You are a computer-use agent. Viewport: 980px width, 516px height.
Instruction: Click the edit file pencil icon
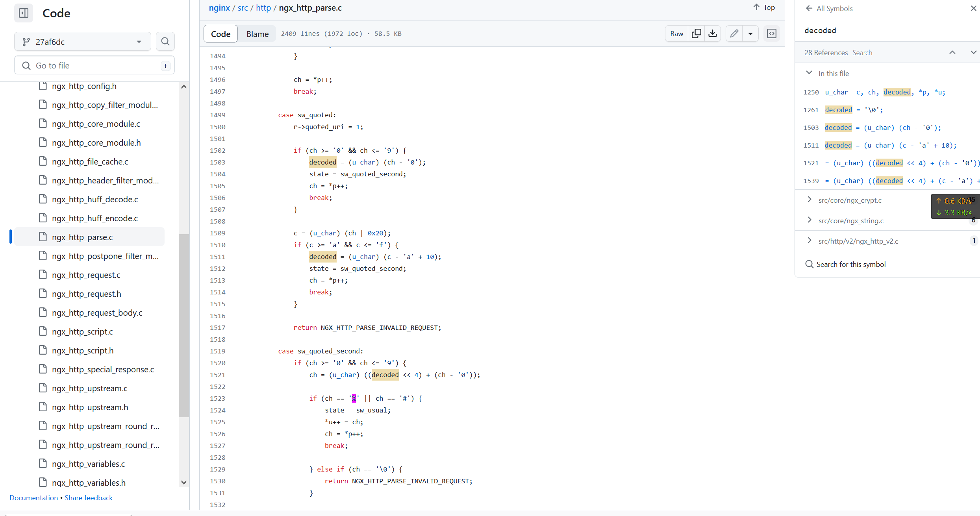734,34
